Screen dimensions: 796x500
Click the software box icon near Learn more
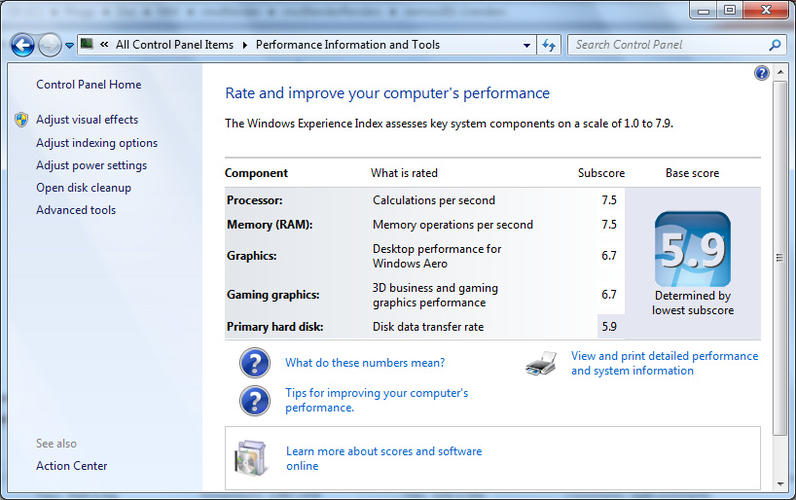pyautogui.click(x=251, y=458)
